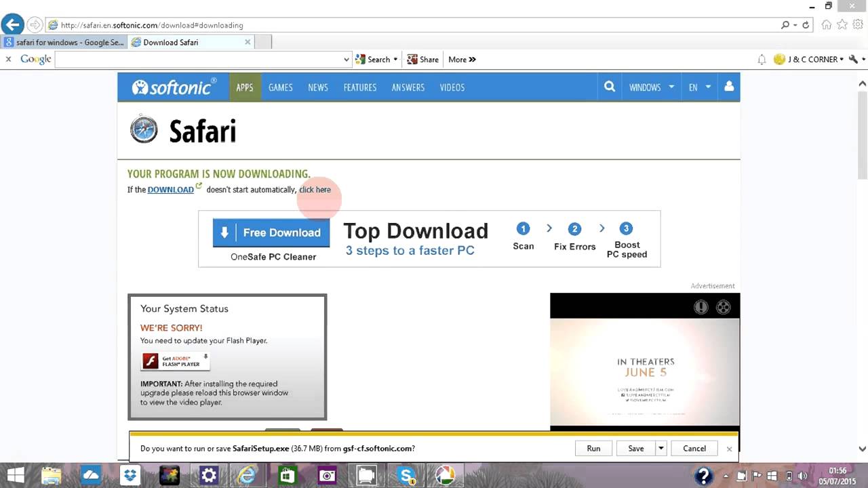Go to the NEWS section
868x488 pixels.
coord(318,87)
